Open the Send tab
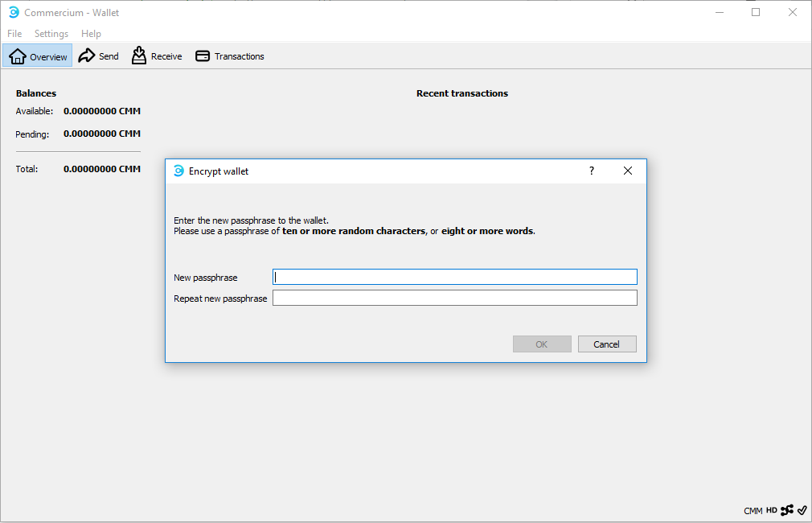This screenshot has height=523, width=812. 98,56
